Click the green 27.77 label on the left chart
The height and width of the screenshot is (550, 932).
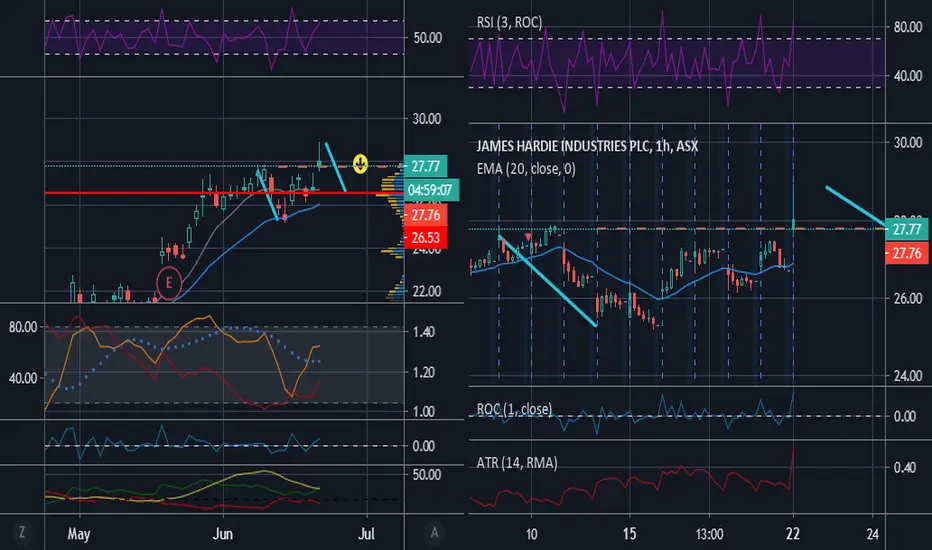click(426, 166)
